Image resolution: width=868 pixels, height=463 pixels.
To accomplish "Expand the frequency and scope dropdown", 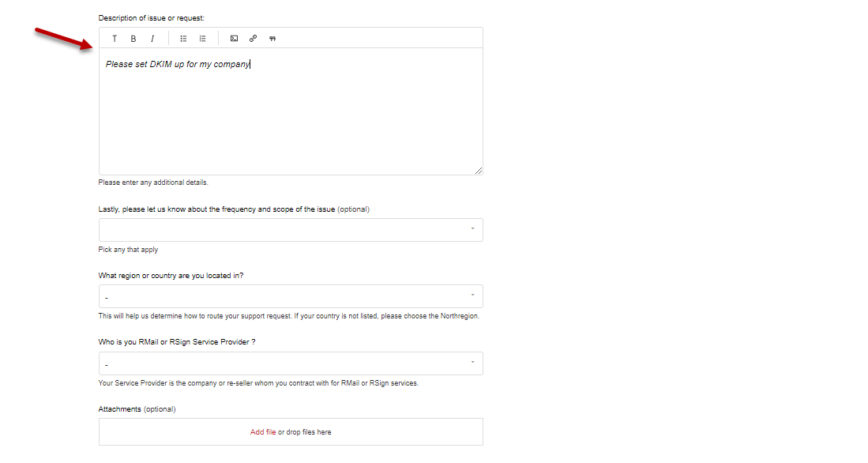I will click(290, 230).
